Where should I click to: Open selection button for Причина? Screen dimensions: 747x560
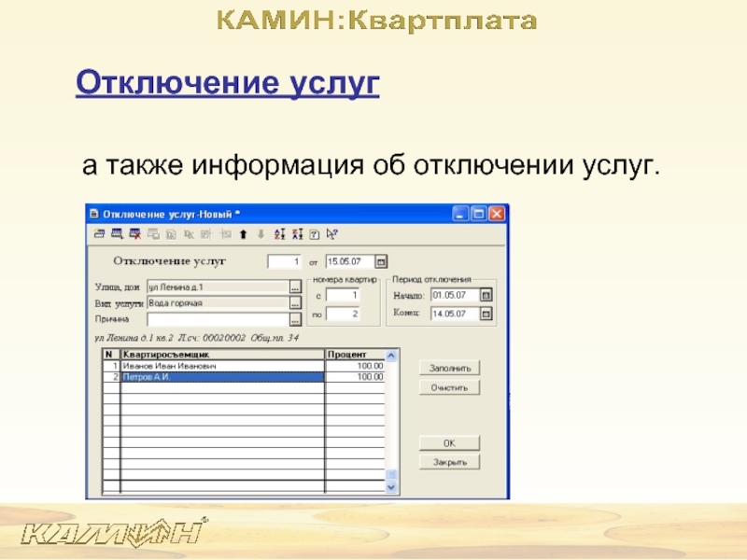[x=295, y=319]
